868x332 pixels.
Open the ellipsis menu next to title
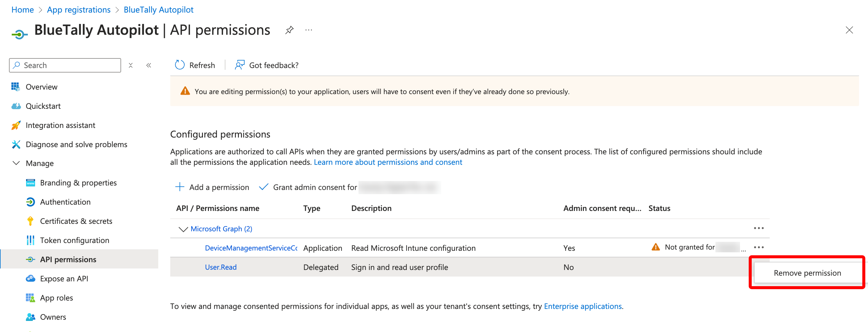pos(309,30)
